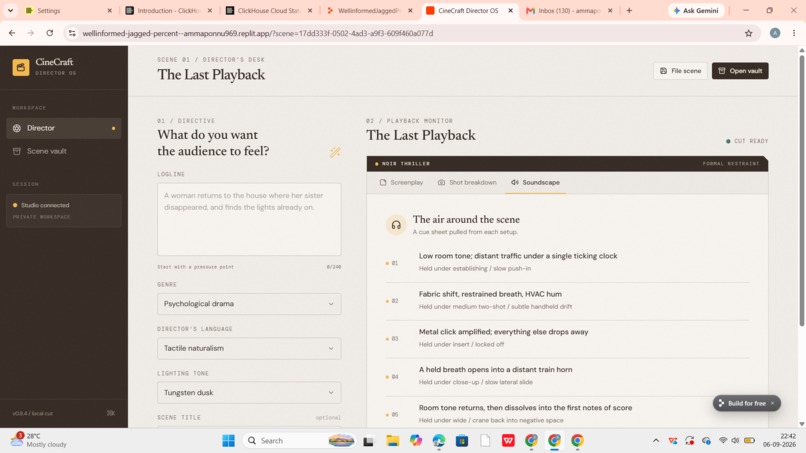Collapse the sidebar with bottom toggle icon
The width and height of the screenshot is (806, 453).
point(111,413)
